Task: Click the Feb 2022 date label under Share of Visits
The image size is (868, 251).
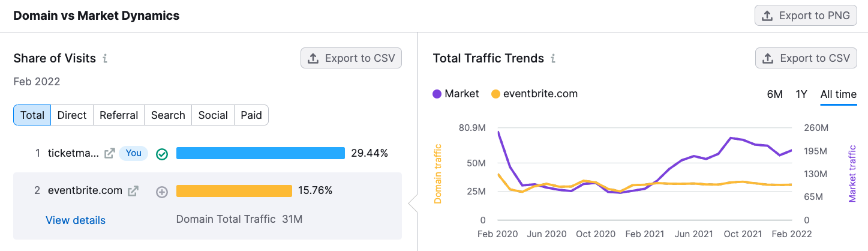Action: coord(37,82)
